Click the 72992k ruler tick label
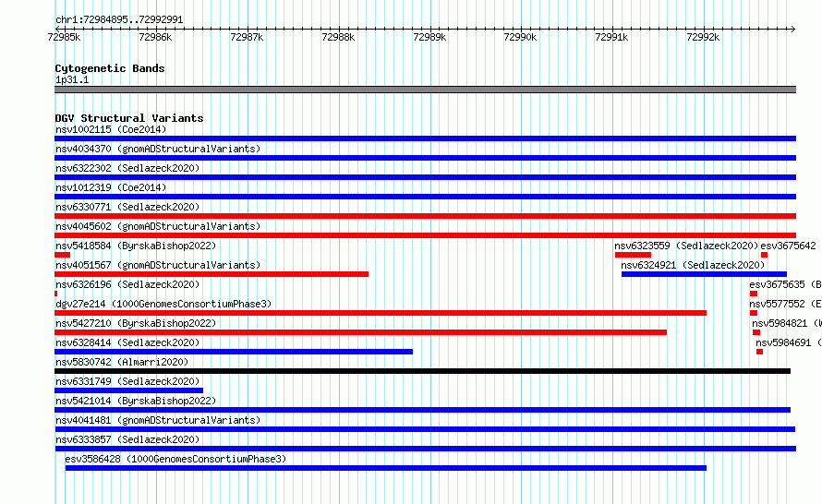822x504 pixels. (x=703, y=37)
